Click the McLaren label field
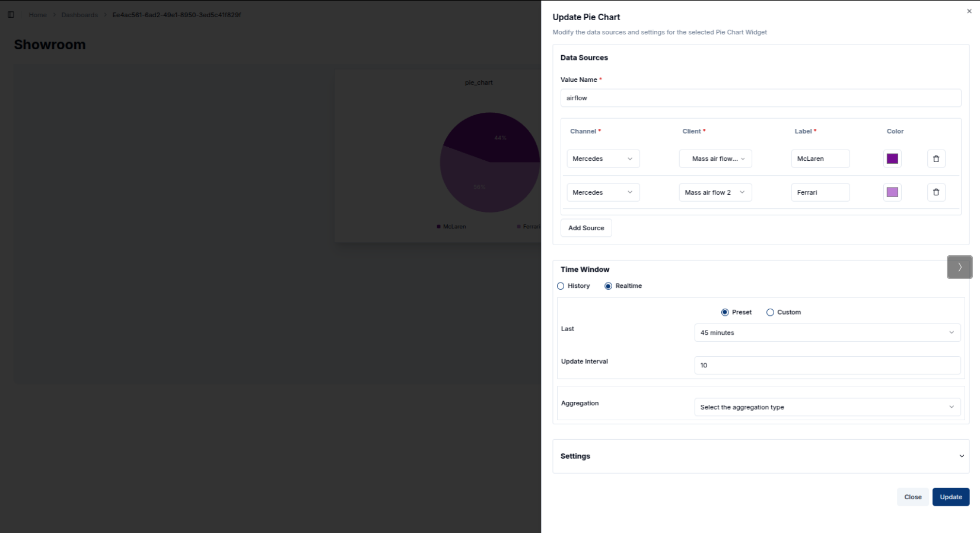This screenshot has width=980, height=533. 820,158
